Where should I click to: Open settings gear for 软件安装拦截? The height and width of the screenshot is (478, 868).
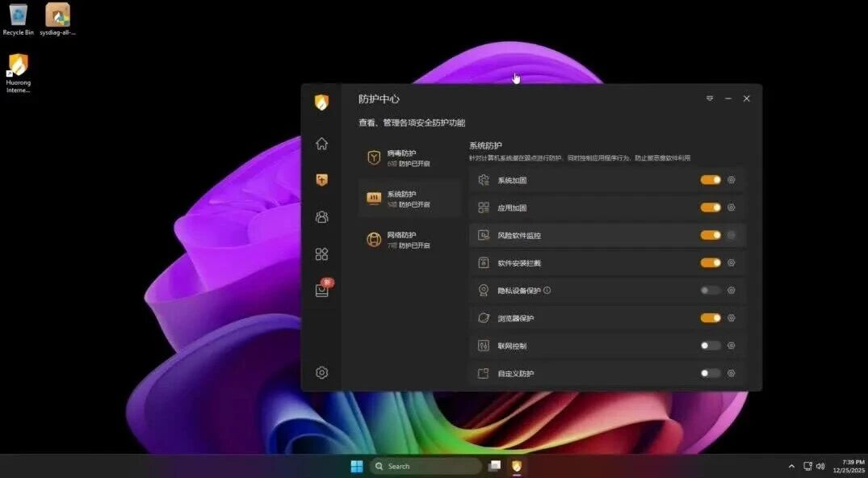click(732, 263)
